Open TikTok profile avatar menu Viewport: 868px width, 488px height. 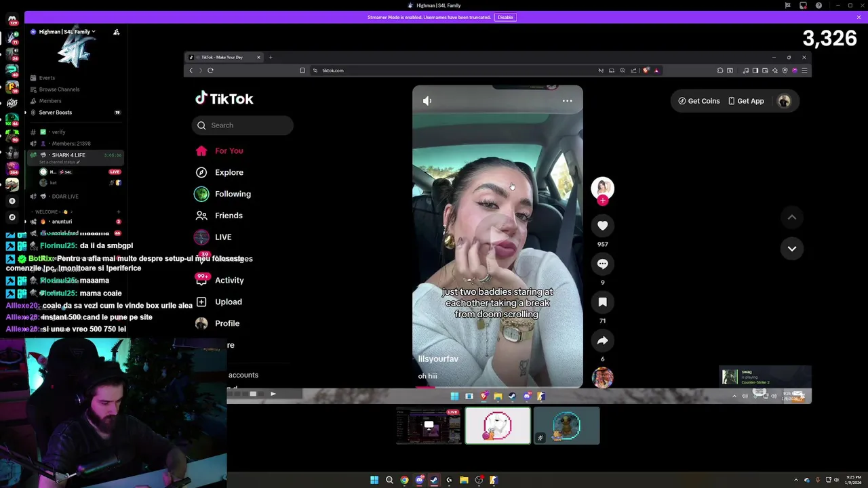[784, 101]
